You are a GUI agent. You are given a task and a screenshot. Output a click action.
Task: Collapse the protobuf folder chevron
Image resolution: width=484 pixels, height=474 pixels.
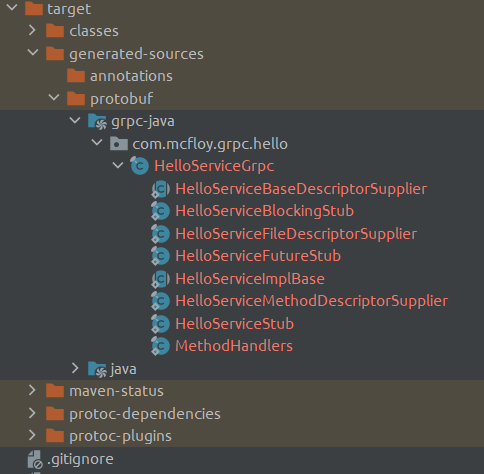pyautogui.click(x=54, y=98)
